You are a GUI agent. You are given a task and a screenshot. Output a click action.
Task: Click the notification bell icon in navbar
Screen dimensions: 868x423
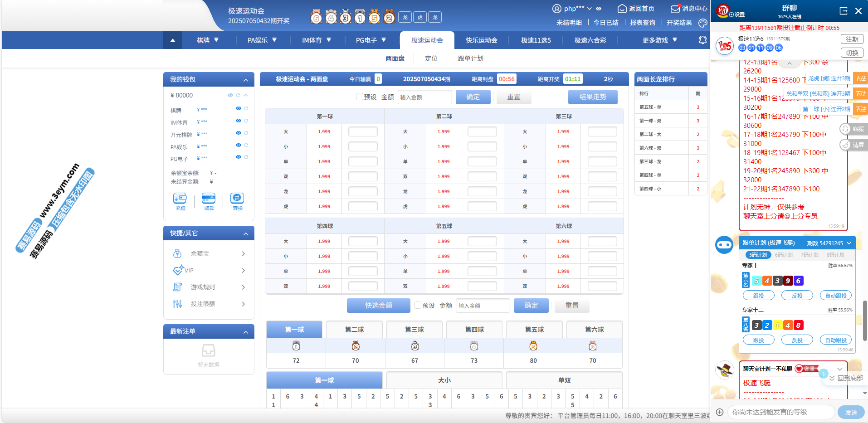702,40
